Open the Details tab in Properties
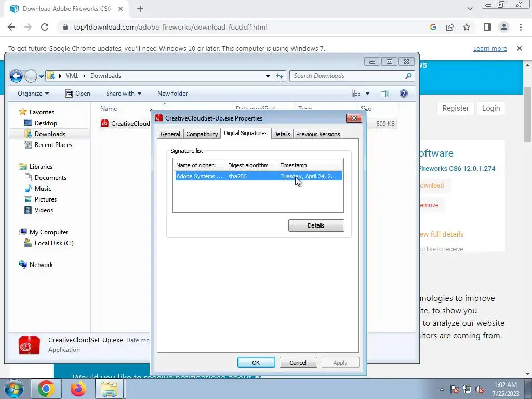Image resolution: width=532 pixels, height=399 pixels. 282,134
